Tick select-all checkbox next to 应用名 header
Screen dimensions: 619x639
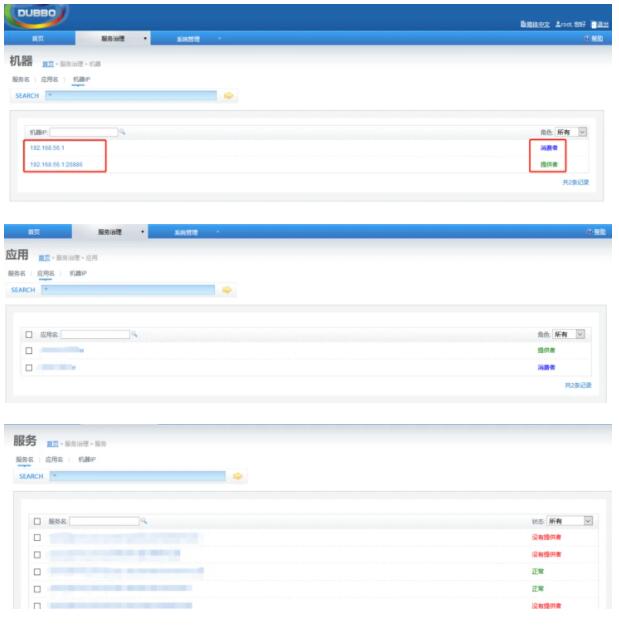(x=29, y=334)
